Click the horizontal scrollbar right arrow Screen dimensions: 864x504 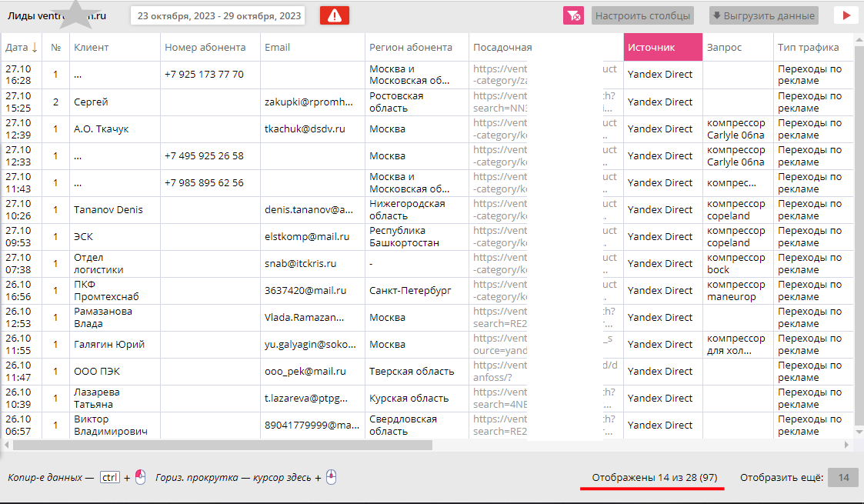[847, 445]
